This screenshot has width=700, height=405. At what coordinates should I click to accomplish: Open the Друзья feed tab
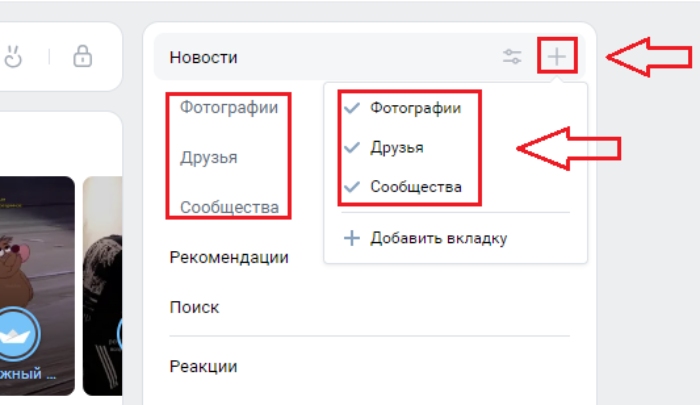point(209,157)
